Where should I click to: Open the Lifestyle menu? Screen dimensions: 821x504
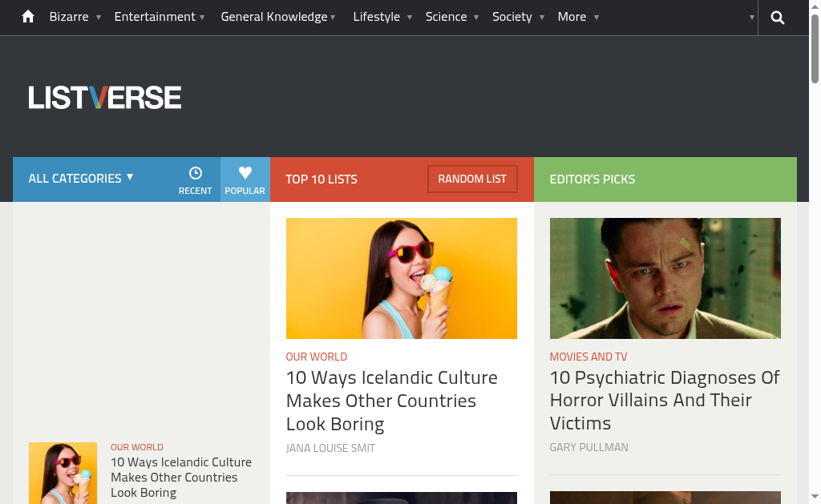coord(382,17)
